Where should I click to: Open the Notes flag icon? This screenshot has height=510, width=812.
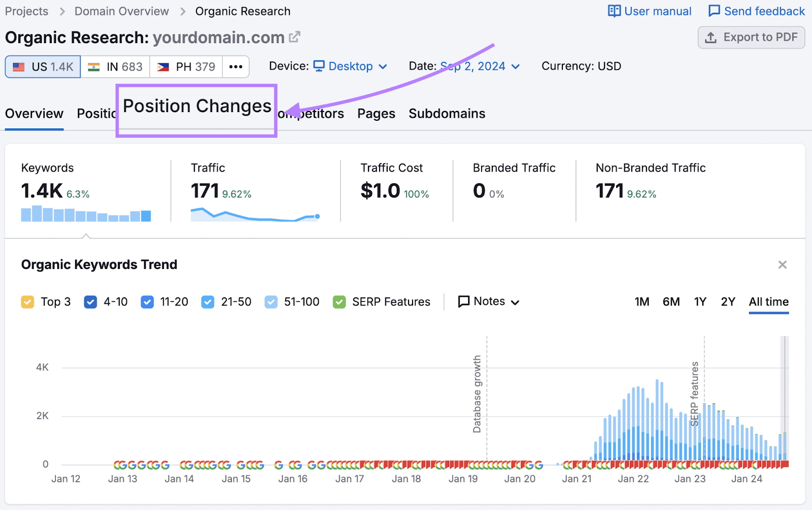tap(463, 301)
